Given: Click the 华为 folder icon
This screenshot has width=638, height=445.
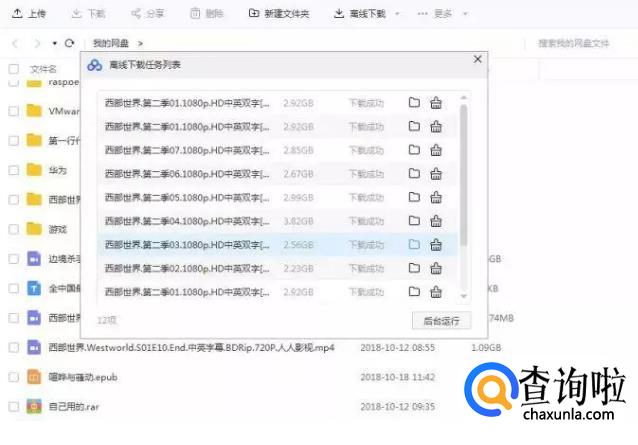Looking at the screenshot, I should coord(34,169).
